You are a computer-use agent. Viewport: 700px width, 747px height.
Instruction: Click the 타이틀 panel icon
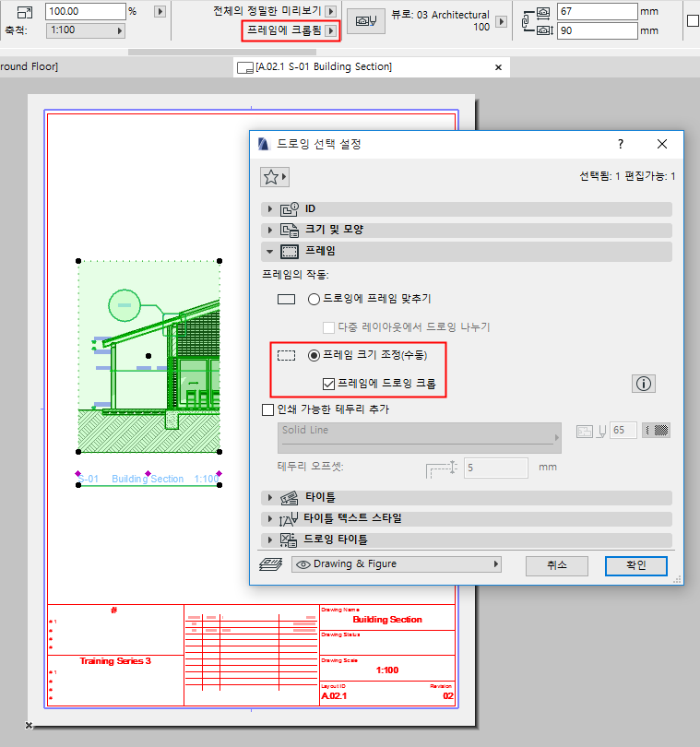[x=290, y=498]
